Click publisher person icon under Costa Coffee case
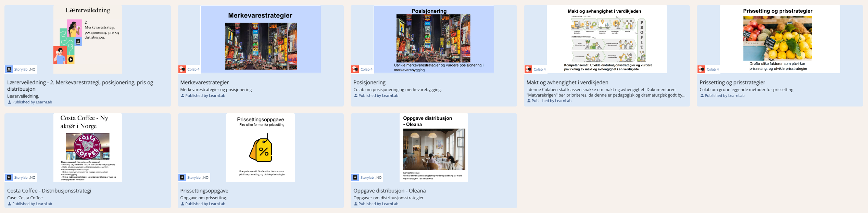 coord(10,204)
